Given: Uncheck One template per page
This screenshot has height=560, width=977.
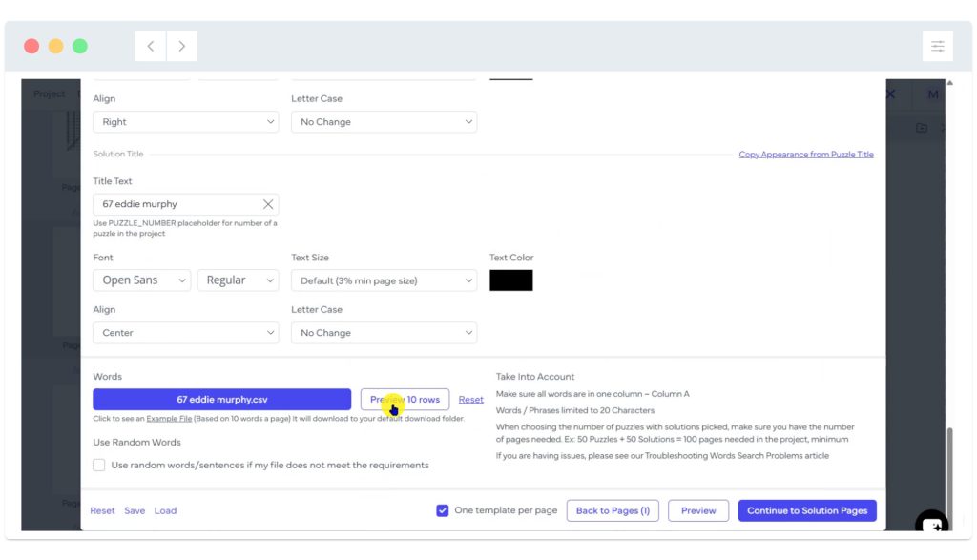Looking at the screenshot, I should point(443,510).
